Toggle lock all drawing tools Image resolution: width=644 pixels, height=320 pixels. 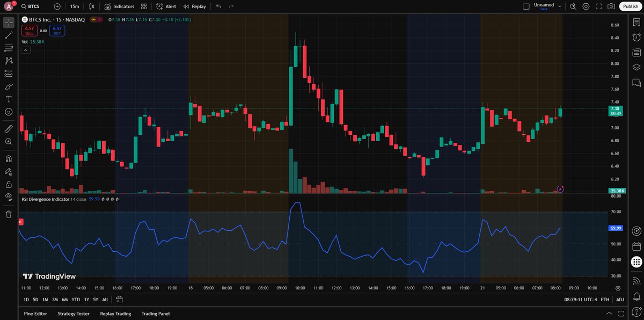click(x=9, y=184)
